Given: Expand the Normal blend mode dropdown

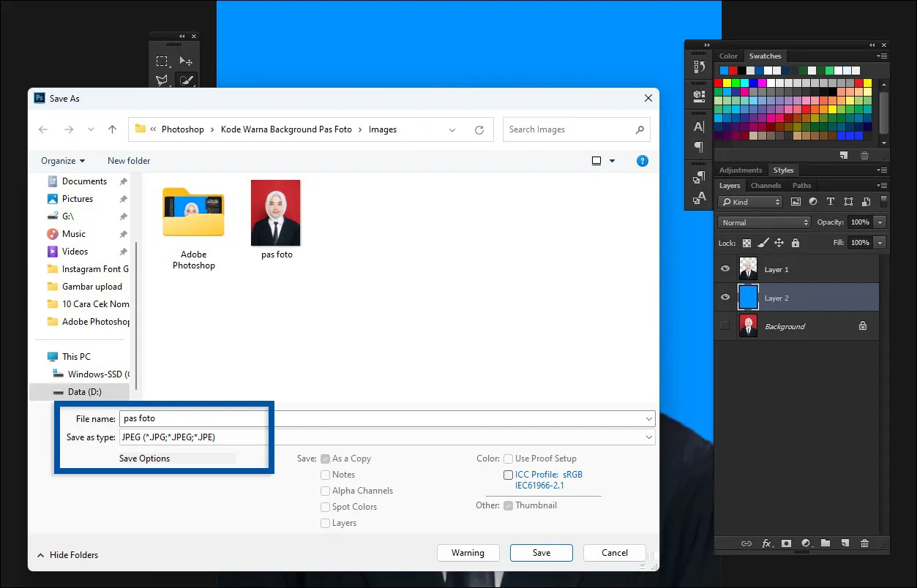Looking at the screenshot, I should click(x=764, y=222).
